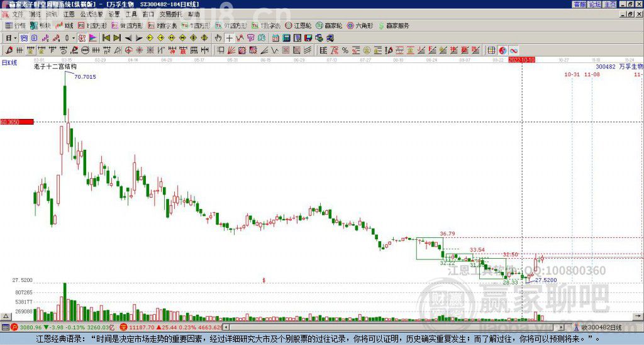Click the yin-yang taiji icon

click(502, 50)
